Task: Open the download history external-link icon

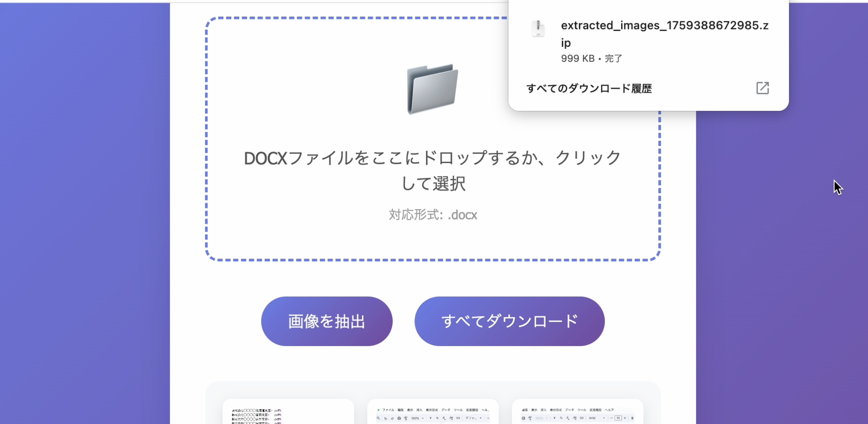Action: coord(762,88)
